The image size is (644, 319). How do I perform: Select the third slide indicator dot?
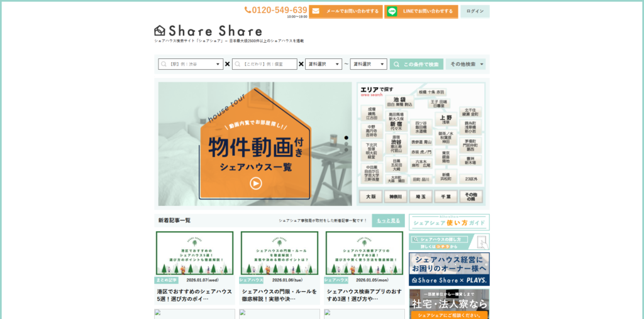click(x=347, y=149)
